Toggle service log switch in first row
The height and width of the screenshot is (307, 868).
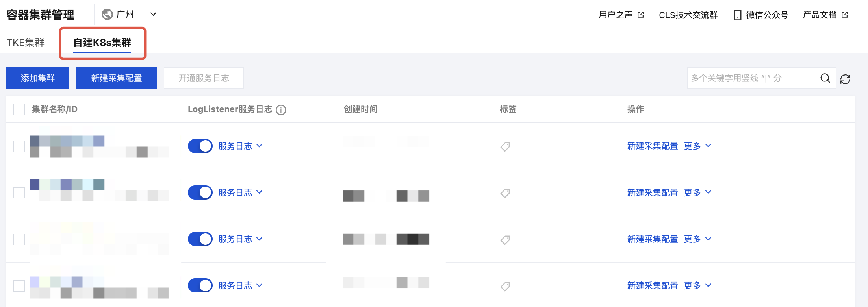[200, 146]
